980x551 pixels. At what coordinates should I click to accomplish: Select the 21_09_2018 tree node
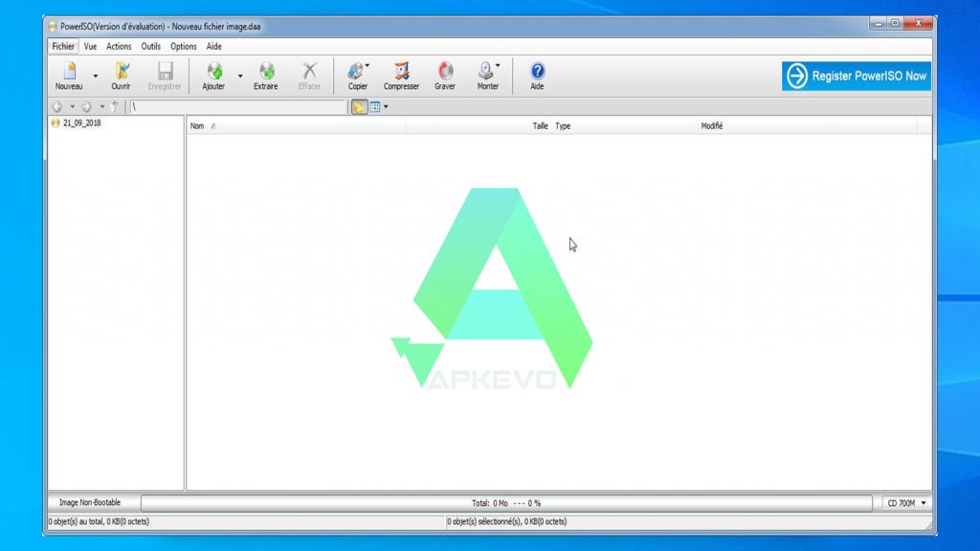point(81,123)
